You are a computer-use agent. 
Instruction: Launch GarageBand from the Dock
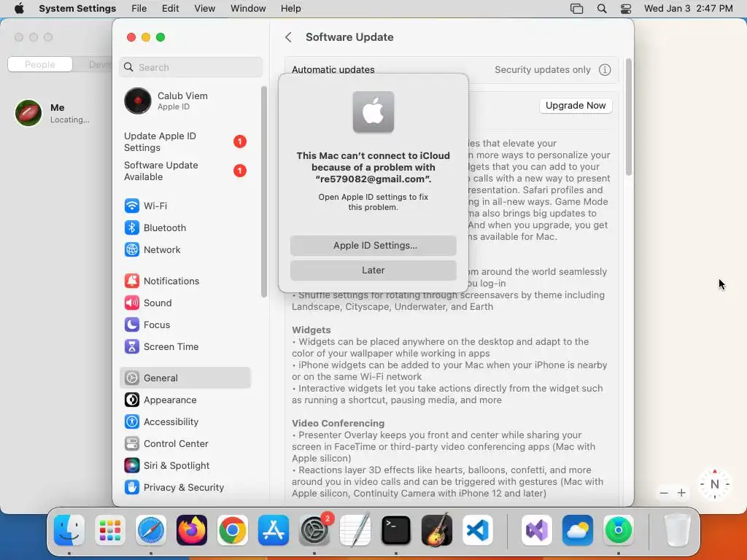437,530
